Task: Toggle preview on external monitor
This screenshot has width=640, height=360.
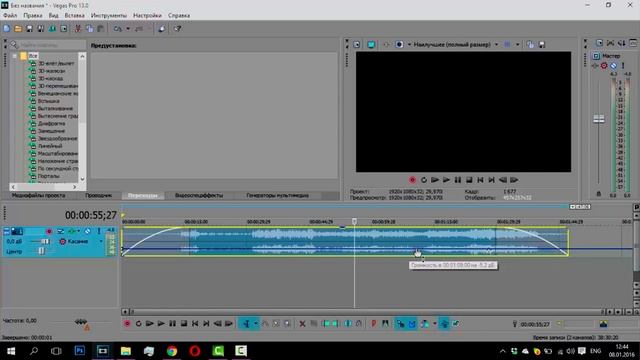Action: coord(371,44)
